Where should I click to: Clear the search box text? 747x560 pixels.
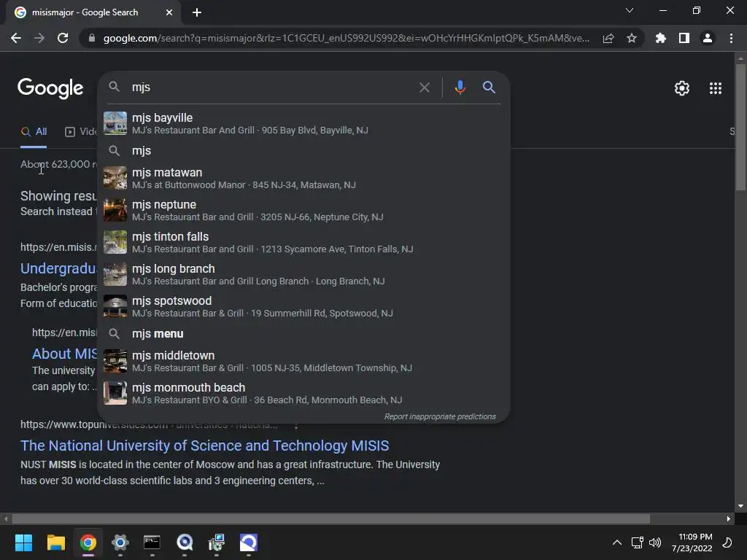(425, 87)
